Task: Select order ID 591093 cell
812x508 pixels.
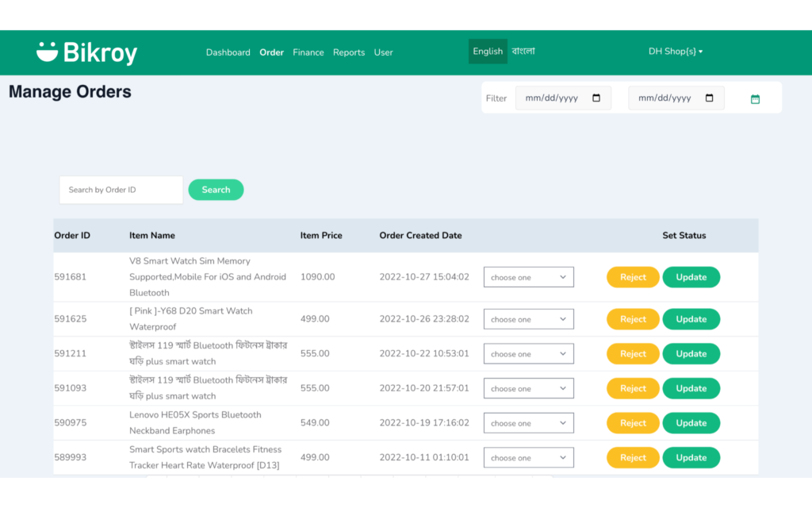Action: coord(71,389)
